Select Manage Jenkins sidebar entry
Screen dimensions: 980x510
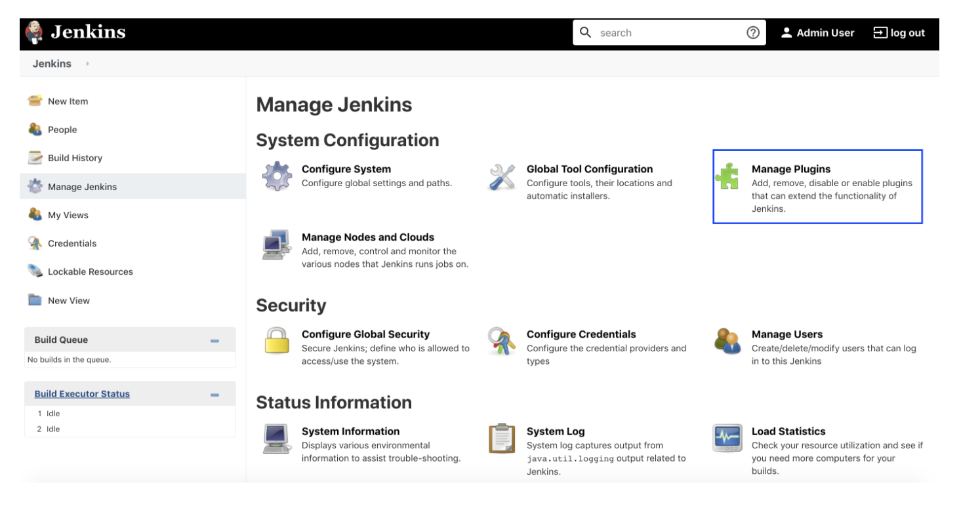pyautogui.click(x=82, y=187)
